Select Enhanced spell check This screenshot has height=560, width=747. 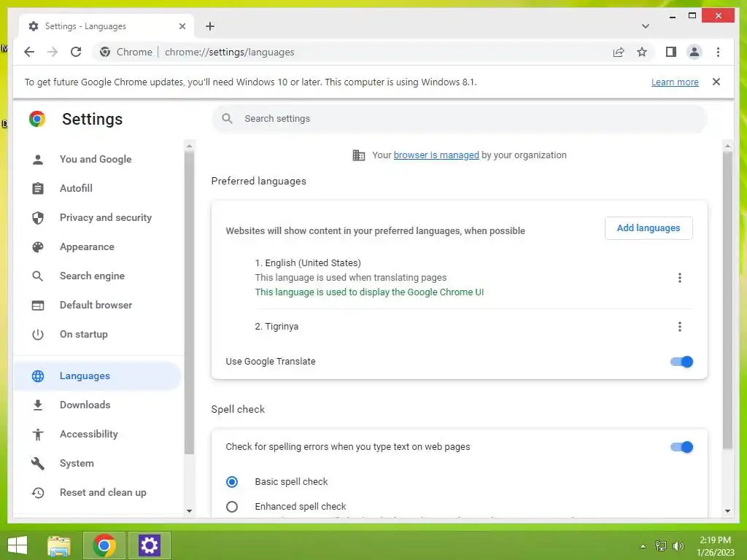tap(232, 507)
